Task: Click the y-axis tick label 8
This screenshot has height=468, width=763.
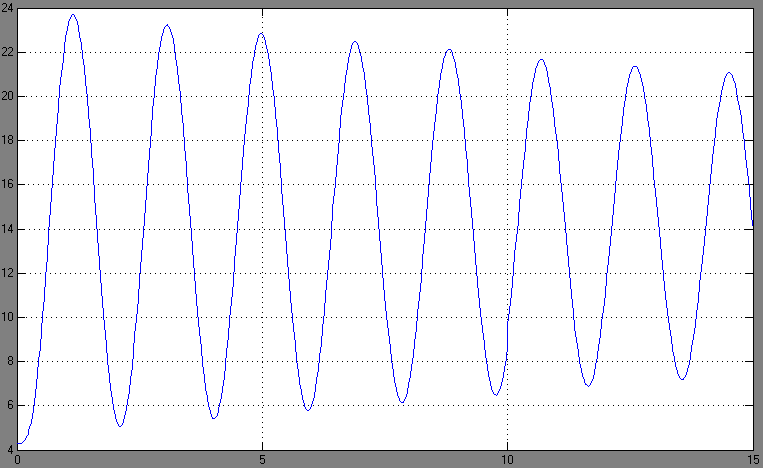Action: (x=10, y=362)
